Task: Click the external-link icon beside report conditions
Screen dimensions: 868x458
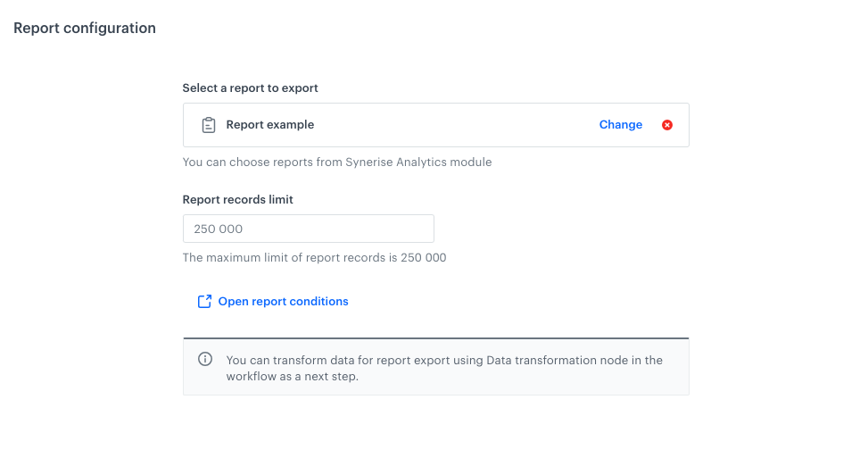Action: click(204, 302)
